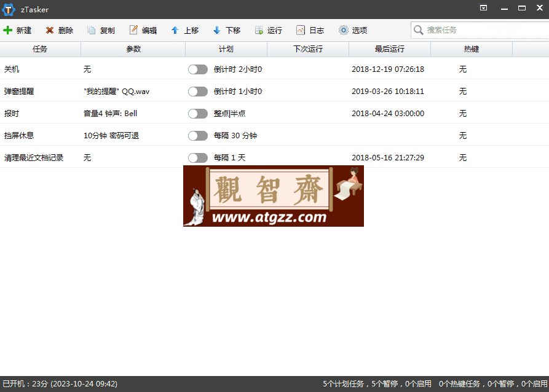
Task: Click the 新建 button label
Action: click(24, 31)
